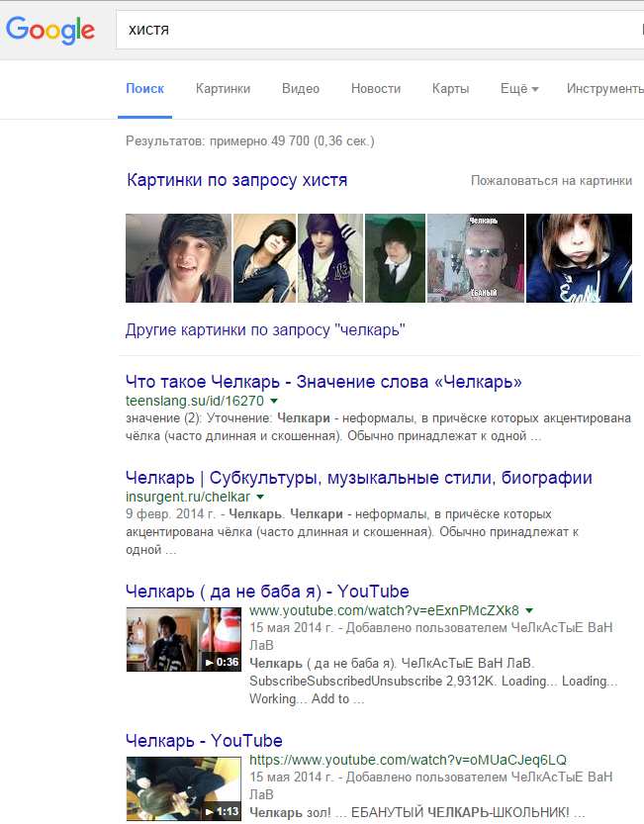Open the first image thumbnail in results
Viewport: 644px width, 824px height.
pyautogui.click(x=178, y=258)
